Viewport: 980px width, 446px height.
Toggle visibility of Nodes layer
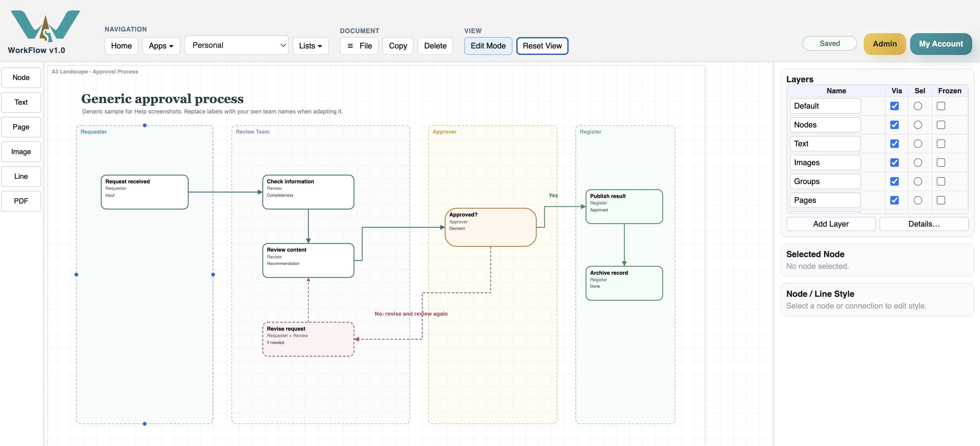[894, 125]
